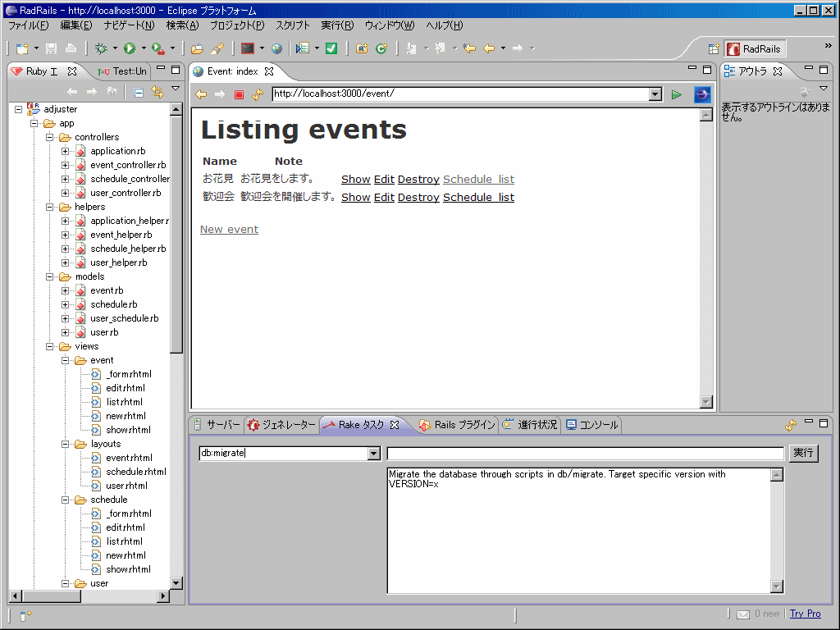Click the mail envelope status icon

(743, 614)
